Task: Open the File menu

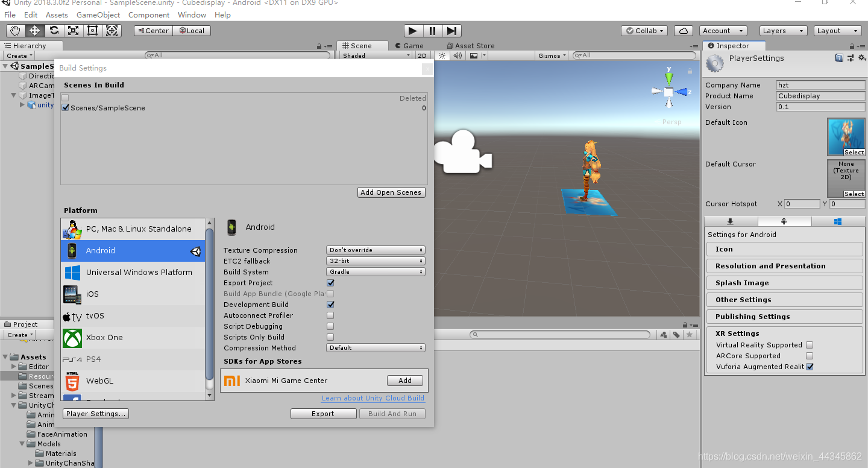Action: click(10, 14)
